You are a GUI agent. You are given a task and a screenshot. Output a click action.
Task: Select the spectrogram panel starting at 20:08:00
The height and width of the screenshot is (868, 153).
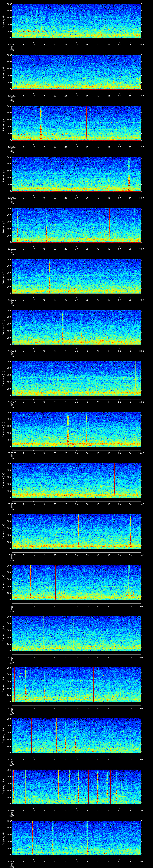pos(77,378)
